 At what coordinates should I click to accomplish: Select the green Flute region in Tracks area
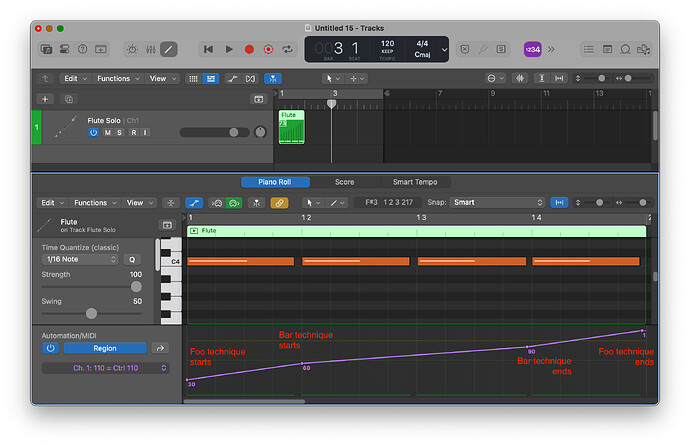click(x=291, y=127)
